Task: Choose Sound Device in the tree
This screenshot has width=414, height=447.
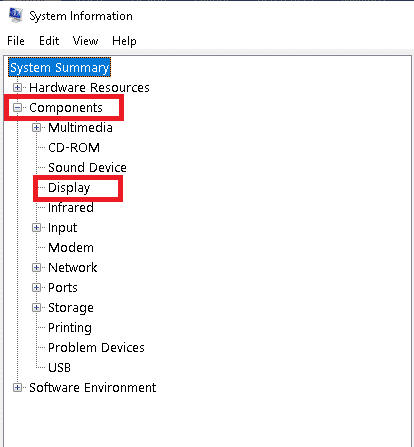Action: (x=87, y=168)
